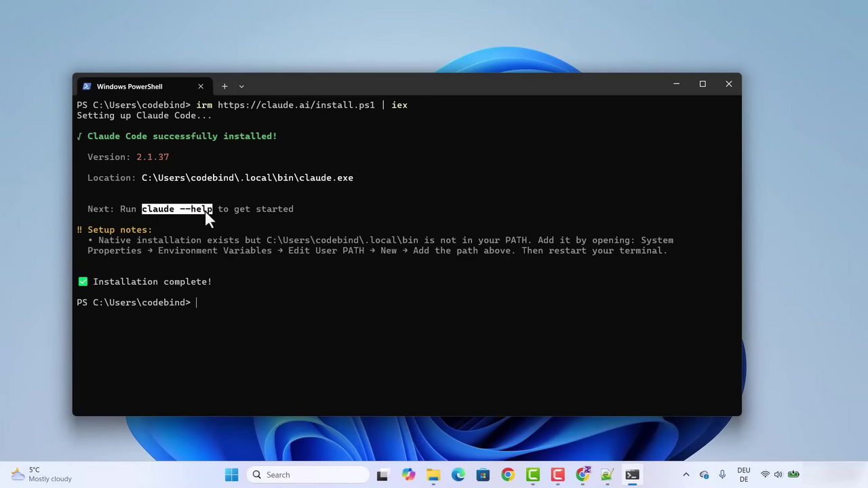Show hidden system tray icons
Viewport: 868px width, 488px height.
click(x=686, y=474)
